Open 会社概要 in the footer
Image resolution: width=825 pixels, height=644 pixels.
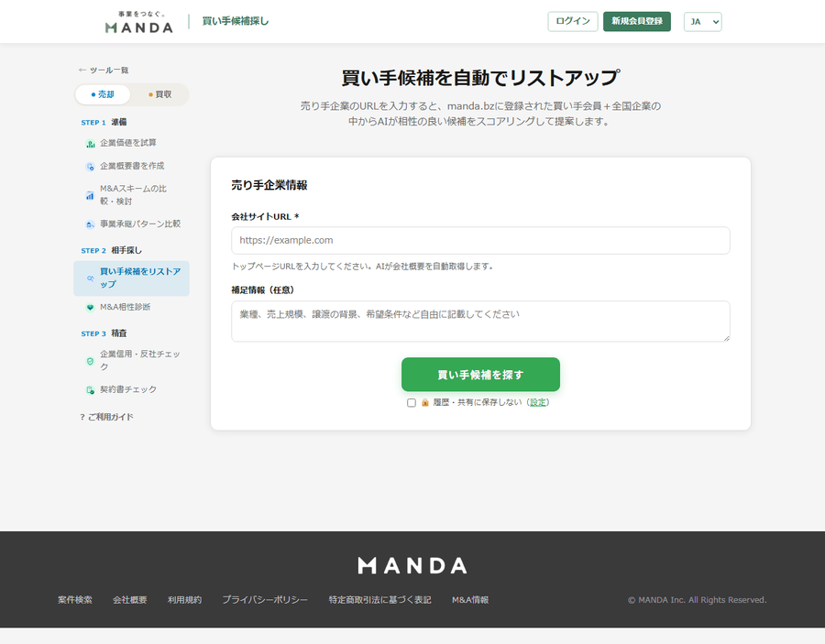coord(129,600)
